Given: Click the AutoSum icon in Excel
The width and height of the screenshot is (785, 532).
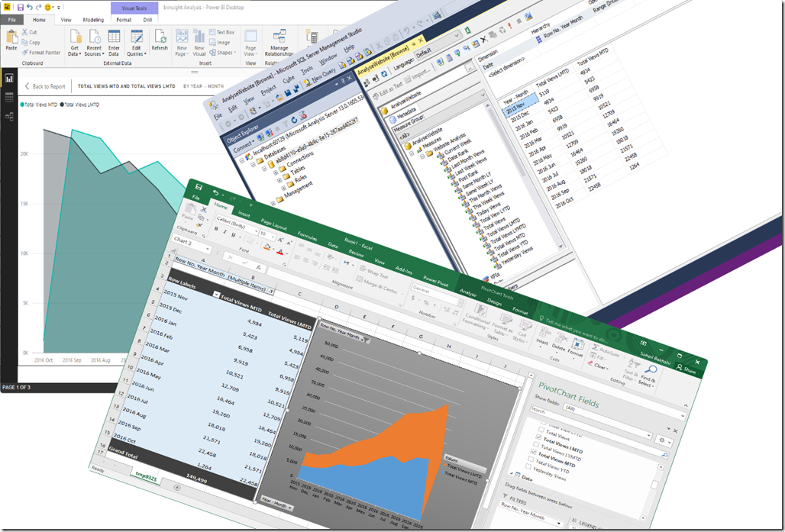Looking at the screenshot, I should point(602,348).
